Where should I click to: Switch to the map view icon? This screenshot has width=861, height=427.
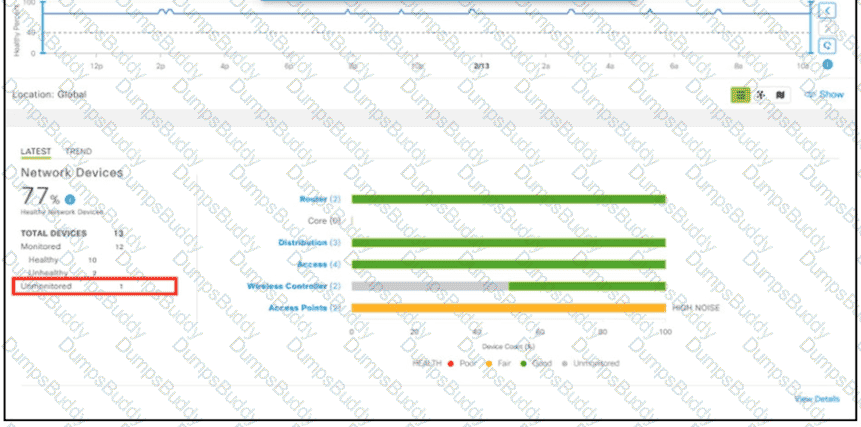coord(780,95)
